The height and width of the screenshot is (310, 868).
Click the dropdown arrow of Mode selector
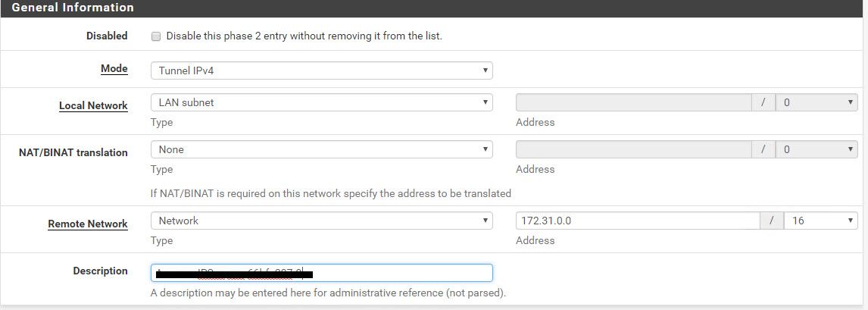tap(485, 70)
